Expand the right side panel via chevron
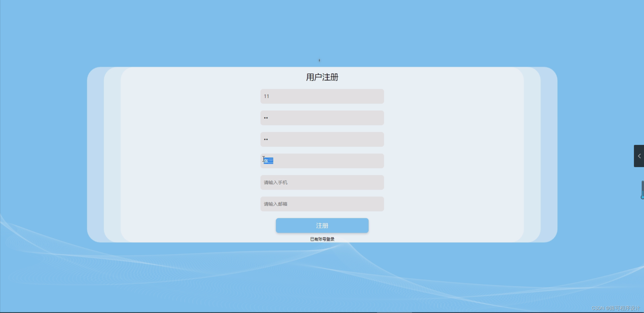The height and width of the screenshot is (313, 644). click(x=639, y=156)
